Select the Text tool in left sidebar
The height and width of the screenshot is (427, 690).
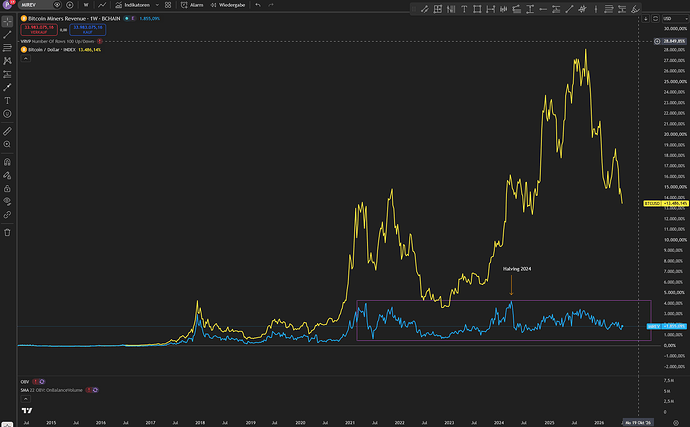click(x=7, y=100)
